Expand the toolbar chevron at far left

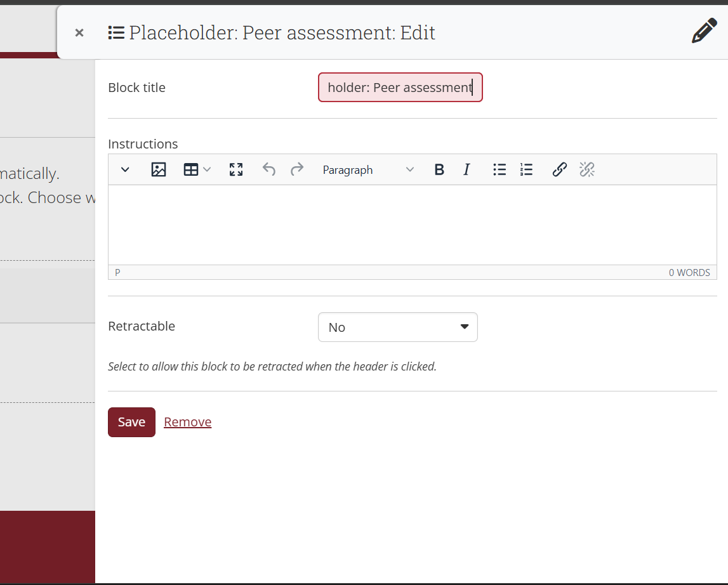[x=125, y=169]
